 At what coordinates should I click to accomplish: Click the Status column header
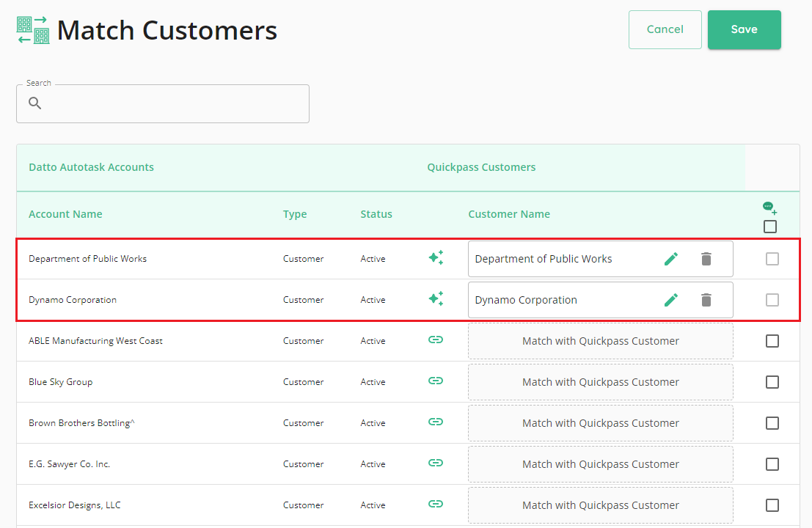click(376, 214)
